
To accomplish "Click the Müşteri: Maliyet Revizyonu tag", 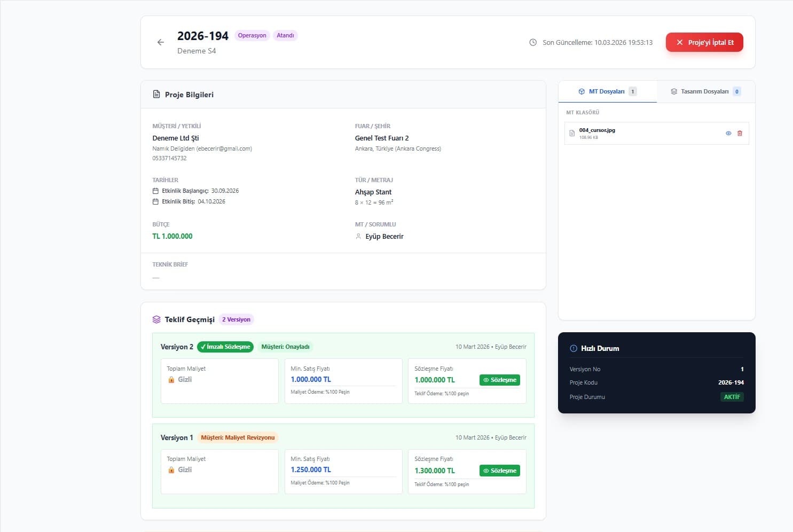I will (x=238, y=437).
